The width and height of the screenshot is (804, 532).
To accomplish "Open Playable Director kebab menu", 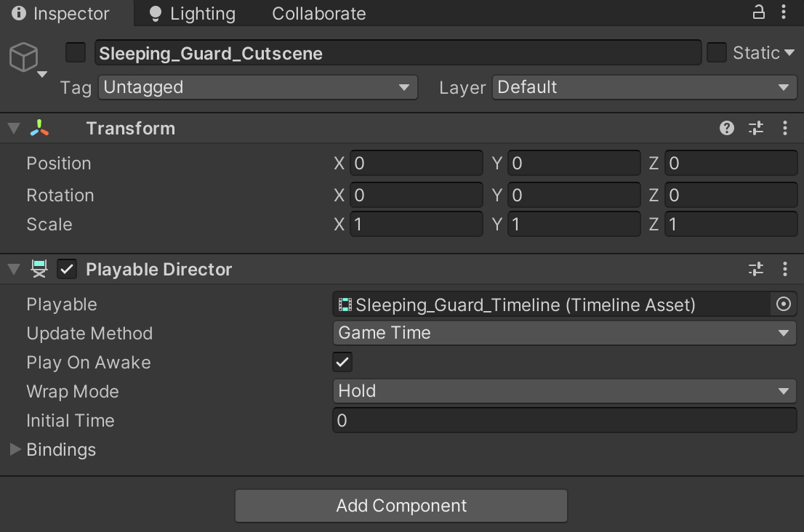I will tap(785, 269).
